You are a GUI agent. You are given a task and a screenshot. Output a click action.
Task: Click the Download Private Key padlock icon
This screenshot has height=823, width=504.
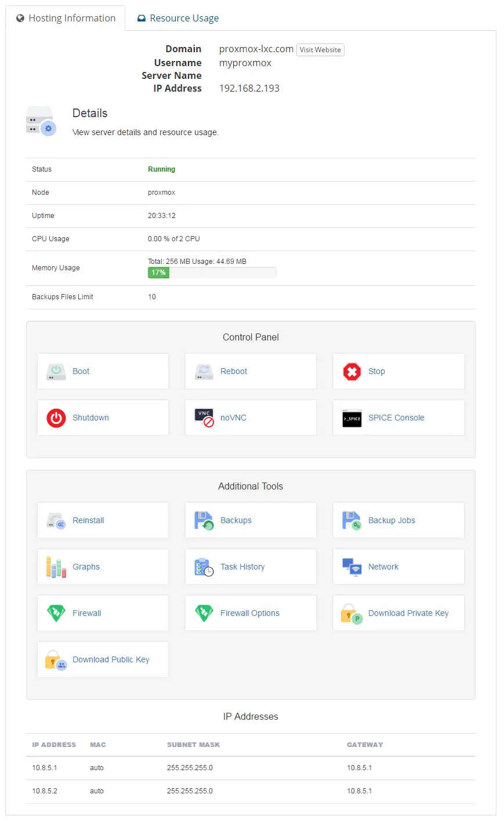tap(352, 613)
